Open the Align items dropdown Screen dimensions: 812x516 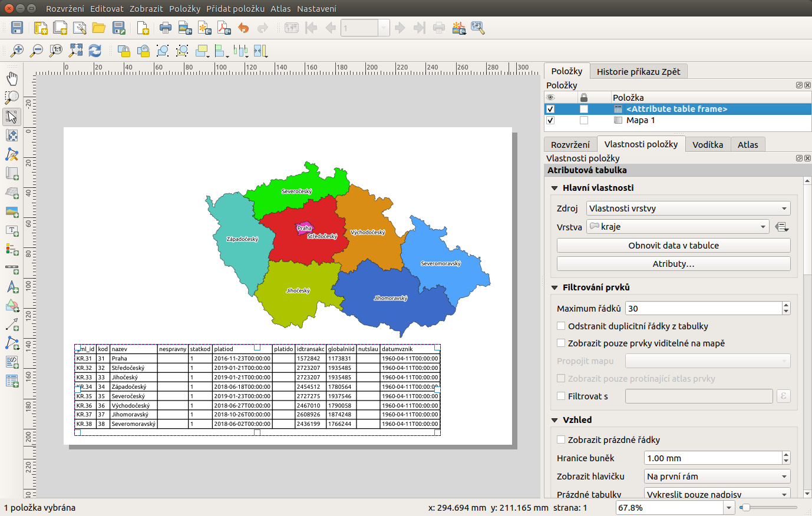222,51
